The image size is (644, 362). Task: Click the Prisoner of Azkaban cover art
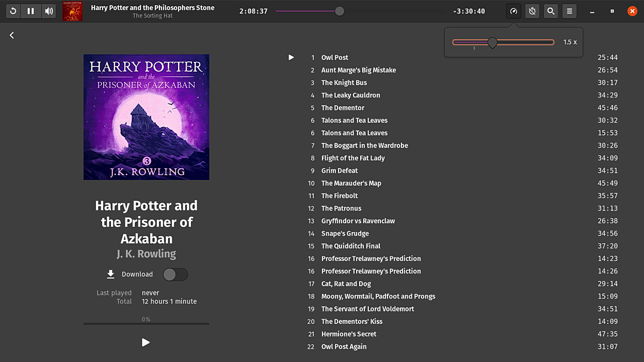click(x=147, y=117)
